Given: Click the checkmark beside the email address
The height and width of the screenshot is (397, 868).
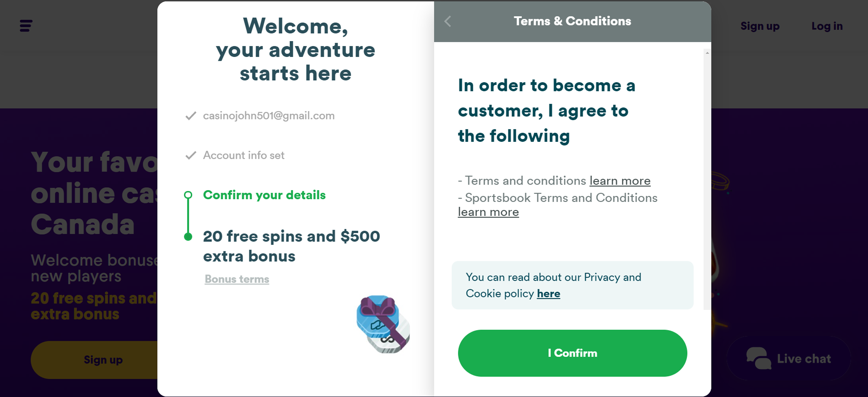Looking at the screenshot, I should (191, 116).
